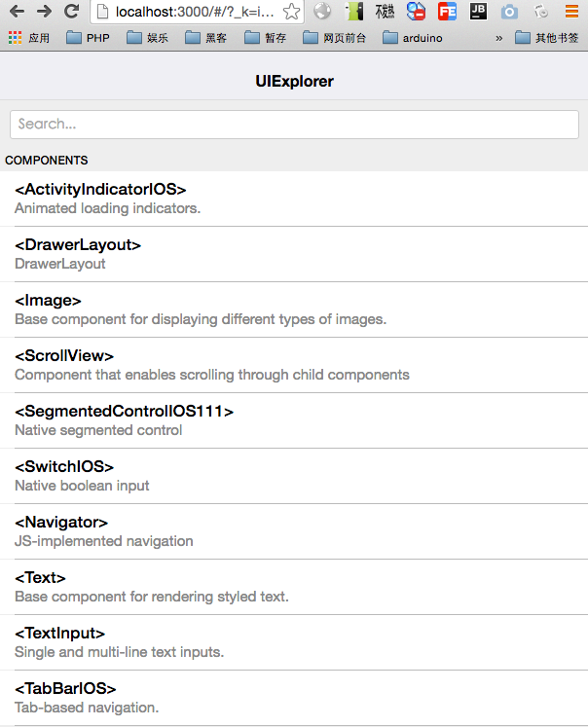Open the <SegmentedControlIOS111> example
This screenshot has height=727, width=588.
pyautogui.click(x=294, y=420)
